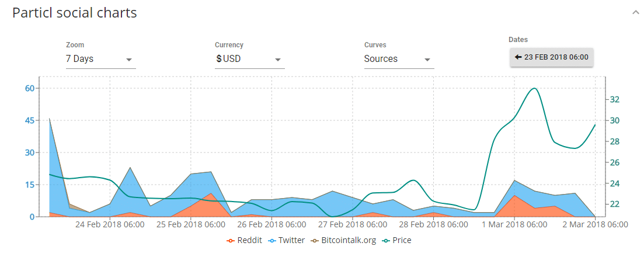644x253 pixels.
Task: Click the Bitcointalk.org brown legend marker
Action: [x=315, y=241]
